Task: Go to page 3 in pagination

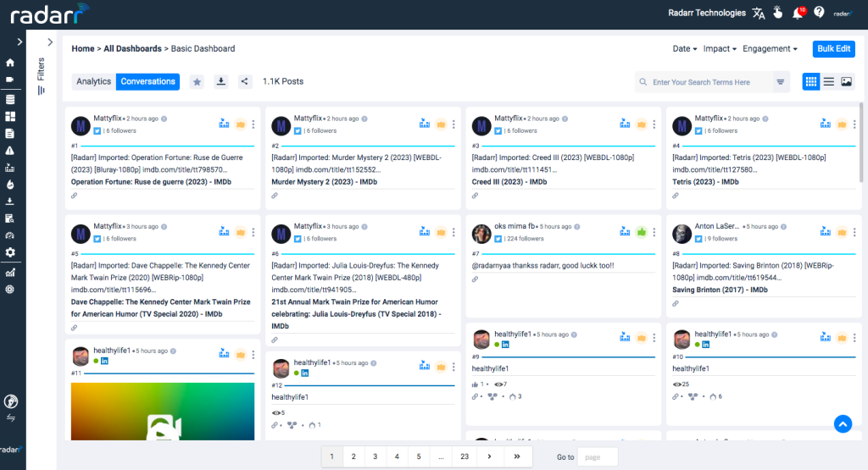Action: 376,456
